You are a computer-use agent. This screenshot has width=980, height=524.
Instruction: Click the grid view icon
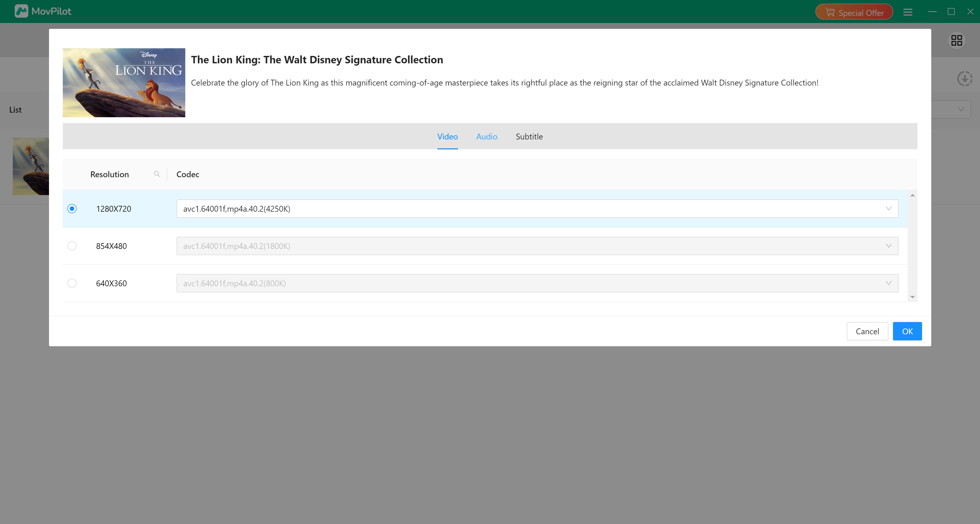(957, 40)
